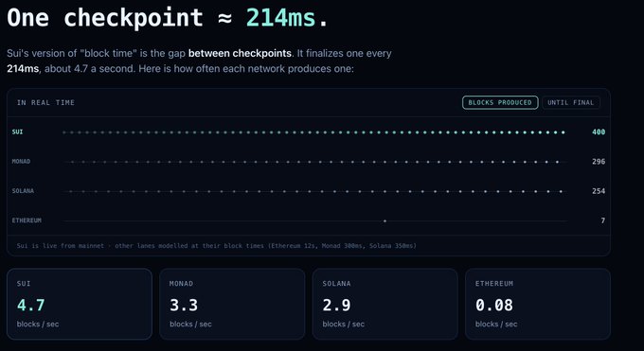
Task: Click Monad block count 296
Action: 599,162
